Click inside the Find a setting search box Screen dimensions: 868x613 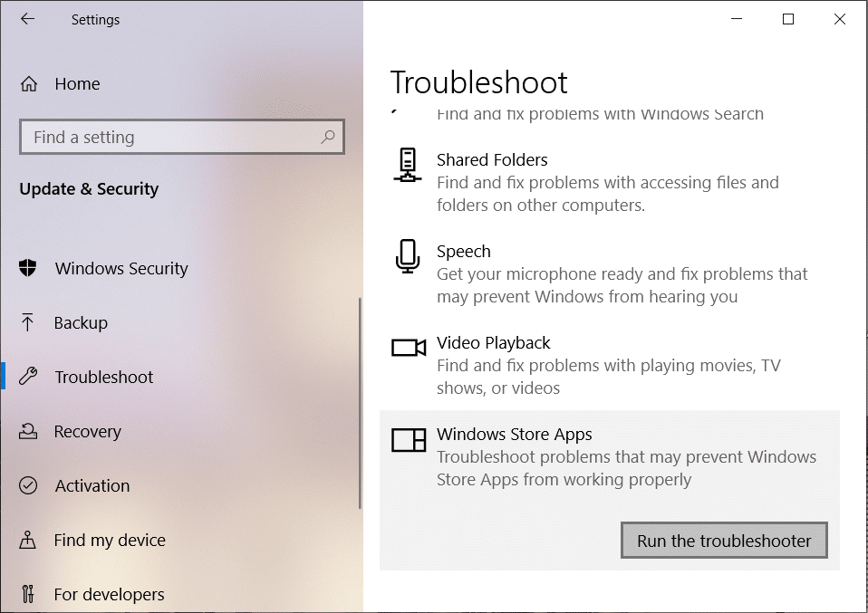pos(163,137)
